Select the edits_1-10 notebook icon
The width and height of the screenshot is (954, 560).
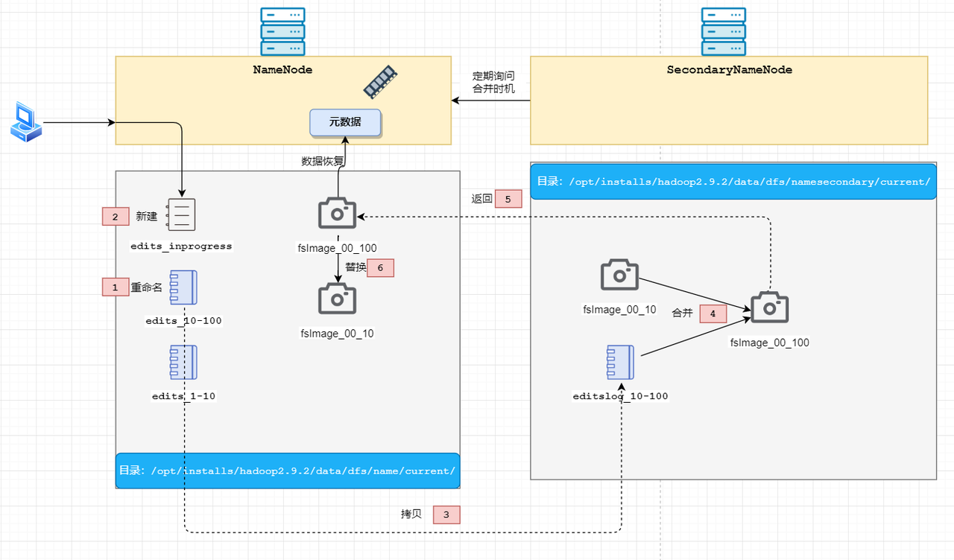point(183,363)
